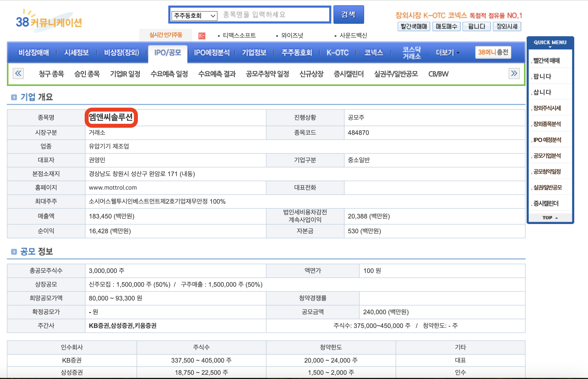Click 증시캘린더 in the quick menu
Screen dimensions: 588x379
coord(546,203)
